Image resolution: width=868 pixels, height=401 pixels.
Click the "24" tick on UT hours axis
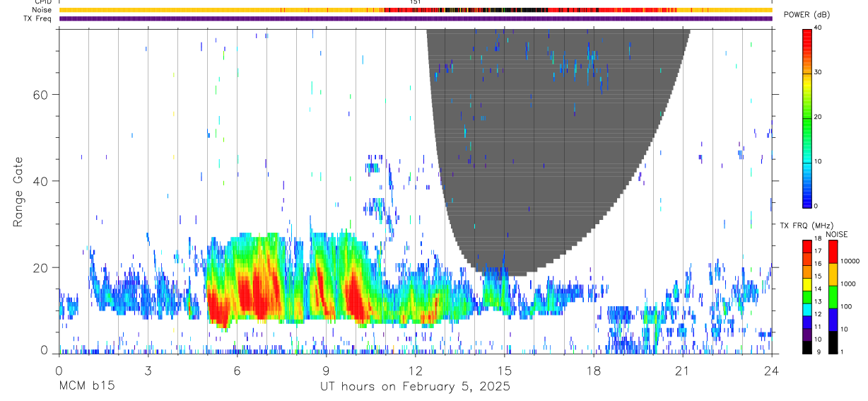(x=772, y=370)
